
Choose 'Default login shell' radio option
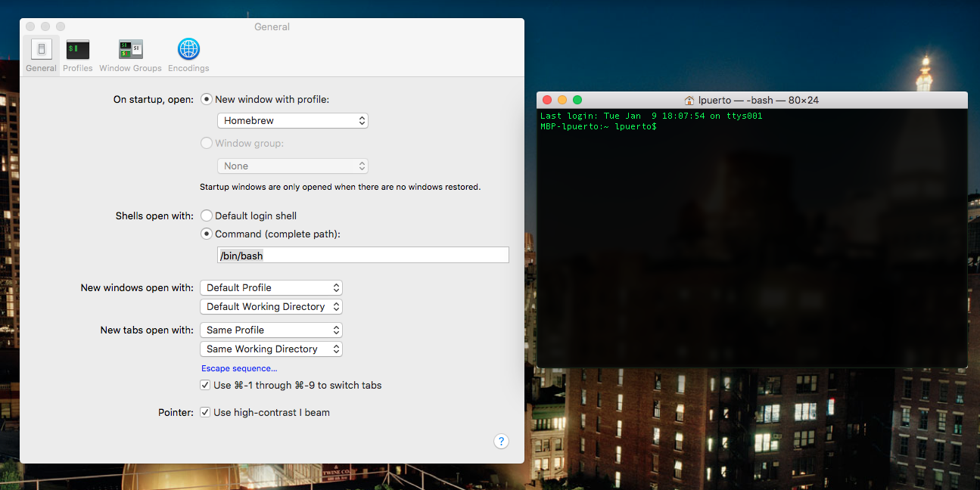click(207, 216)
